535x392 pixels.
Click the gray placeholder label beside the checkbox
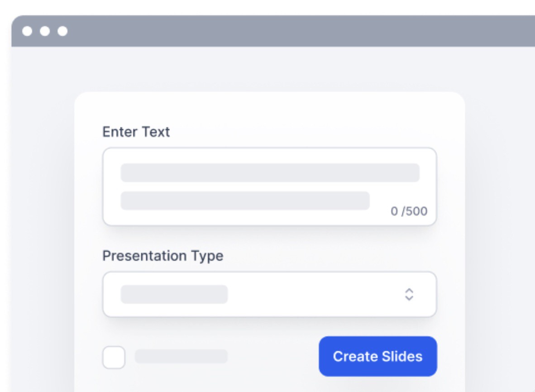click(x=181, y=356)
